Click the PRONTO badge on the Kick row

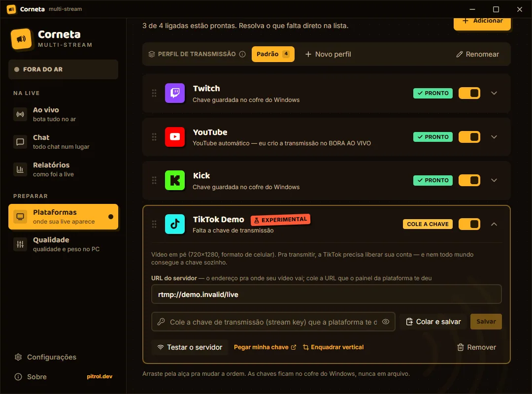(432, 180)
